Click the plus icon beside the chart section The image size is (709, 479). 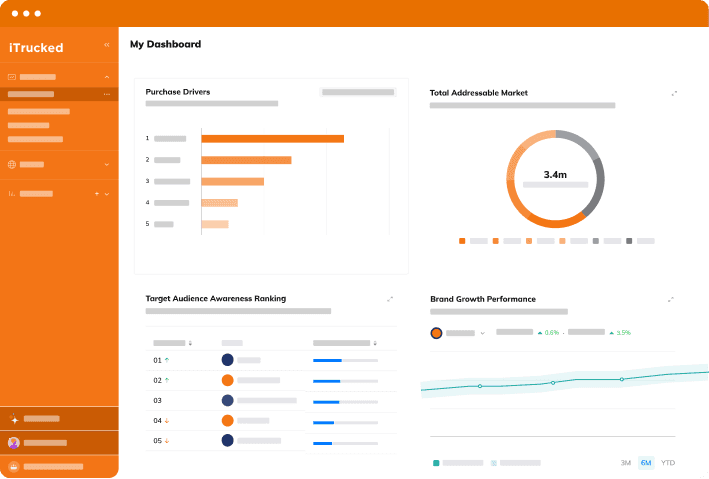point(97,194)
